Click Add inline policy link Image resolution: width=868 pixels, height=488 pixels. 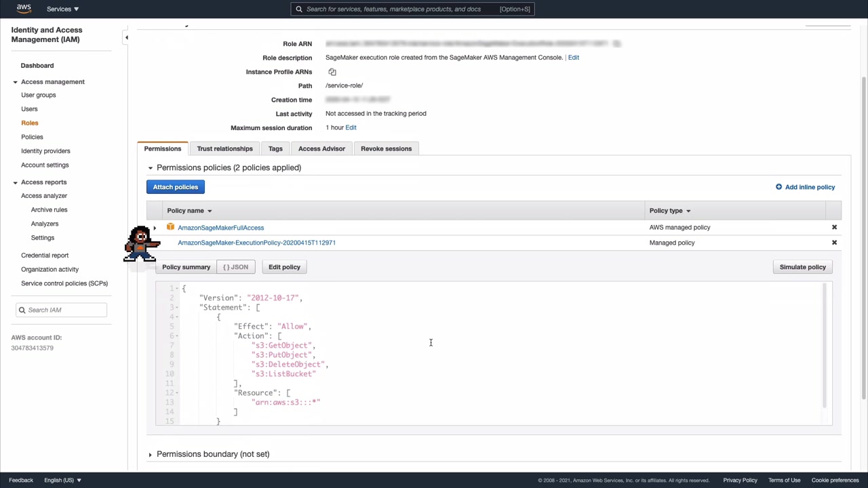(806, 187)
